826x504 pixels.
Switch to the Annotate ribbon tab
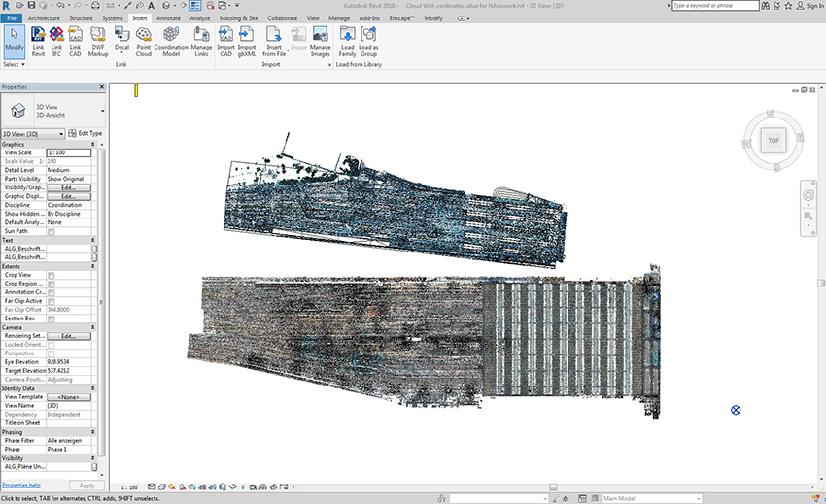168,17
